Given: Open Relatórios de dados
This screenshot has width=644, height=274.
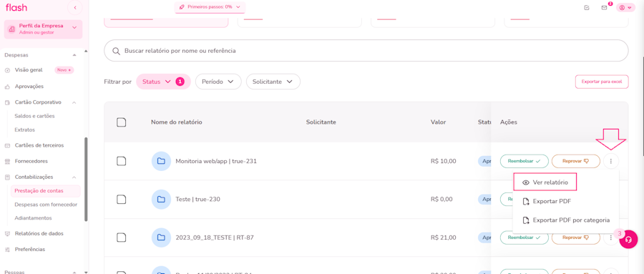Looking at the screenshot, I should (x=39, y=233).
